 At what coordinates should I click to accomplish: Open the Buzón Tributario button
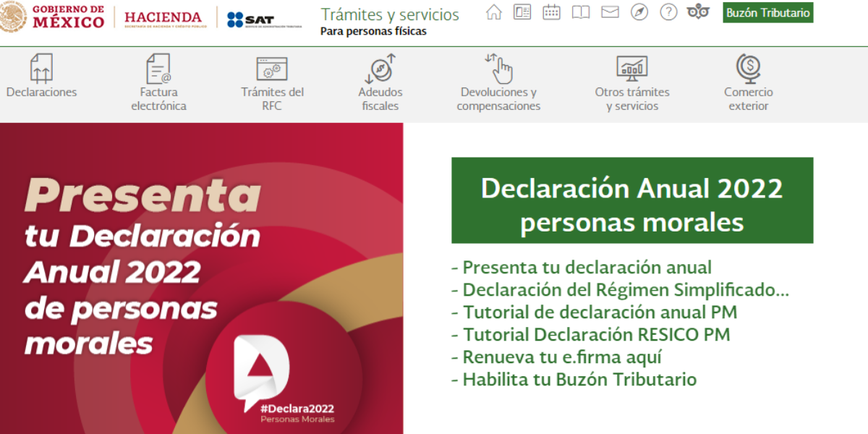[x=767, y=13]
